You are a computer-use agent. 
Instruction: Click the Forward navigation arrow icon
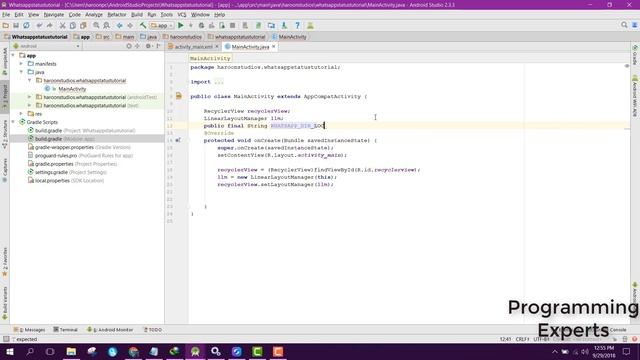pyautogui.click(x=130, y=25)
